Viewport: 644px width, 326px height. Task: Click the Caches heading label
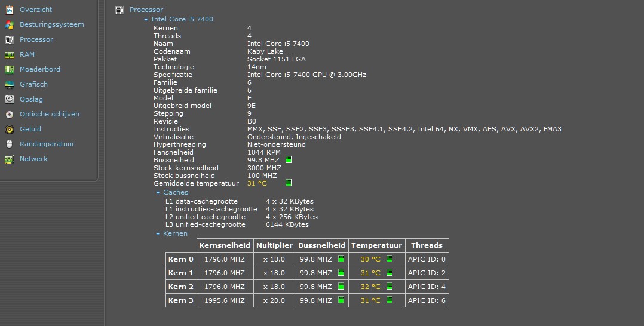176,193
